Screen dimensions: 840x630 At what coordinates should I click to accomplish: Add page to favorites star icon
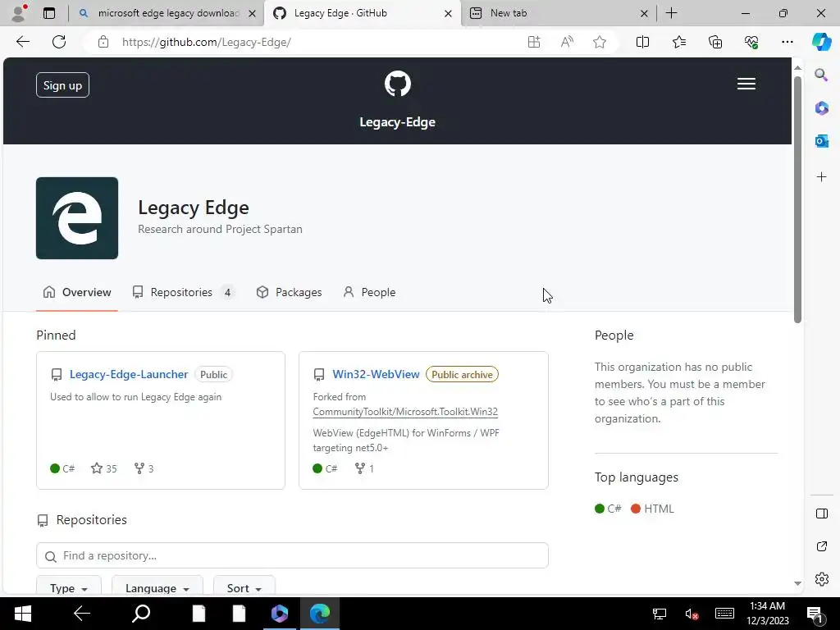pos(600,42)
